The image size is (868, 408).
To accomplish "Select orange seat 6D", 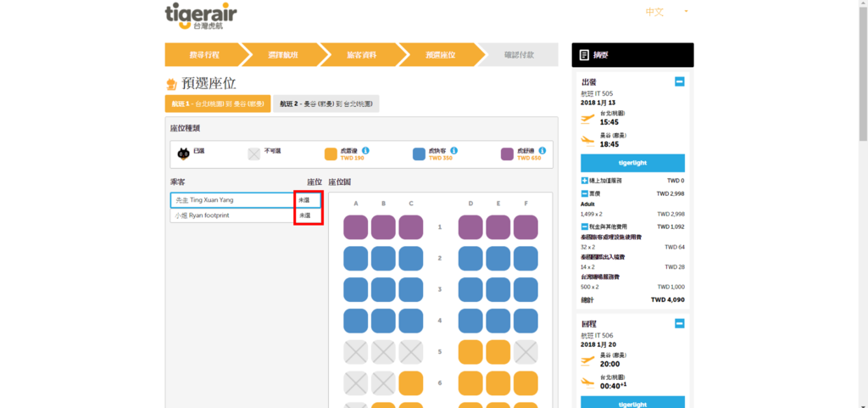I will pos(470,383).
